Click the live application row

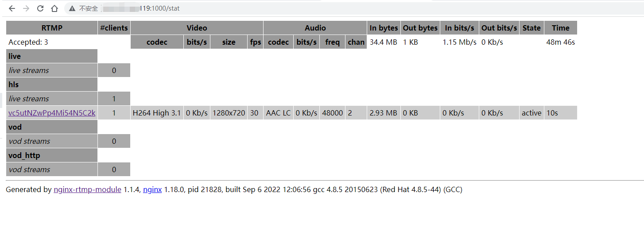52,56
